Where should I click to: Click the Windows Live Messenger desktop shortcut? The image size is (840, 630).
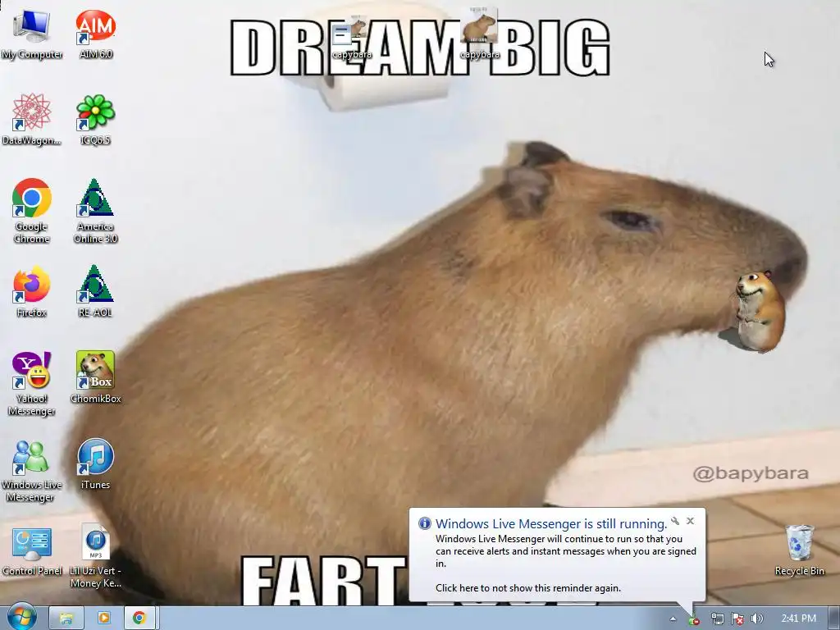pyautogui.click(x=32, y=470)
